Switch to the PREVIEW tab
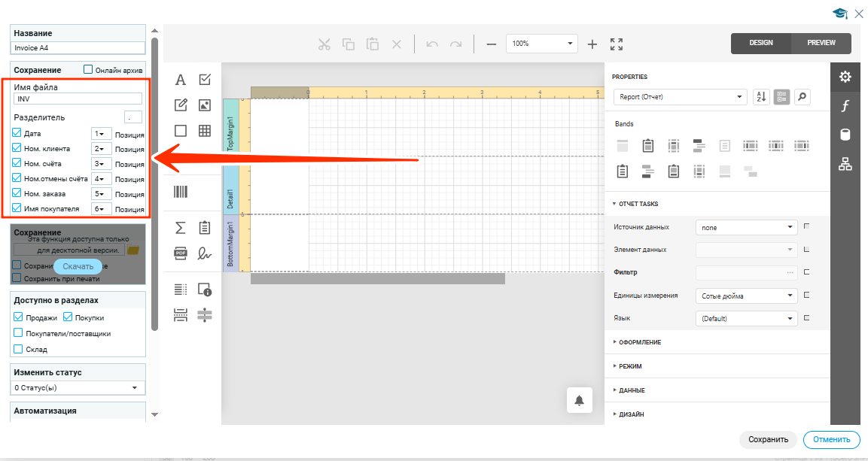The height and width of the screenshot is (461, 868). pos(821,43)
